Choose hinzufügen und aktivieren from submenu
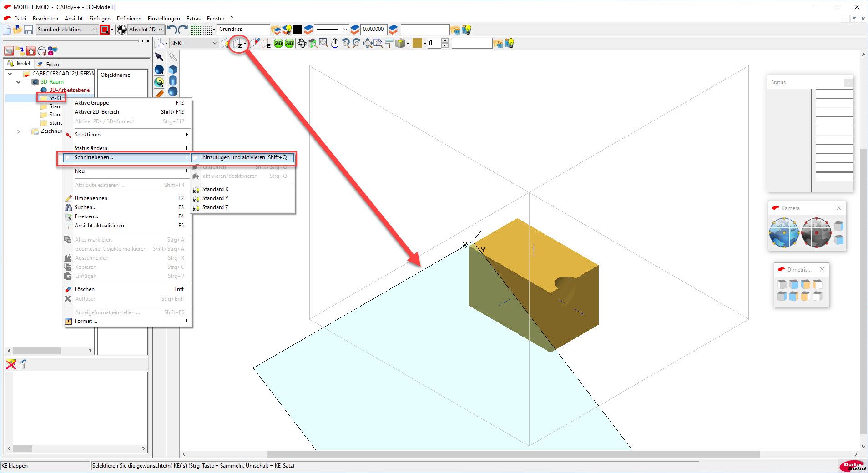868x473 pixels. pyautogui.click(x=243, y=157)
